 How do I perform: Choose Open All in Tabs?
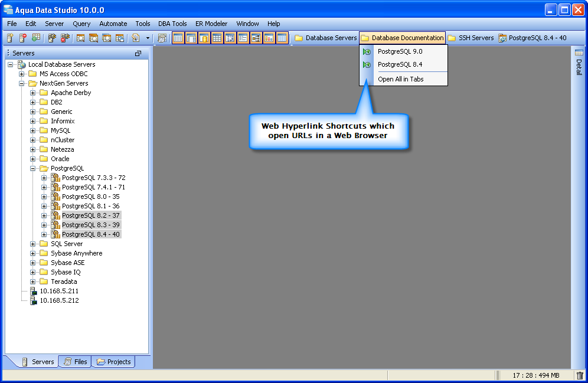click(403, 79)
